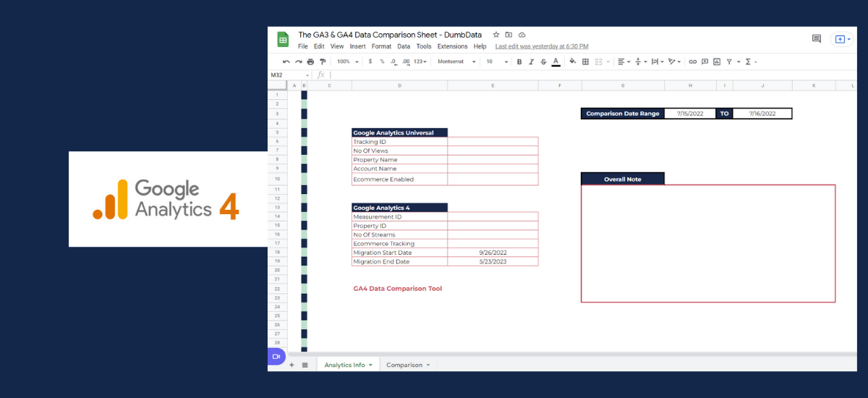Open the fill color bucket

(573, 62)
